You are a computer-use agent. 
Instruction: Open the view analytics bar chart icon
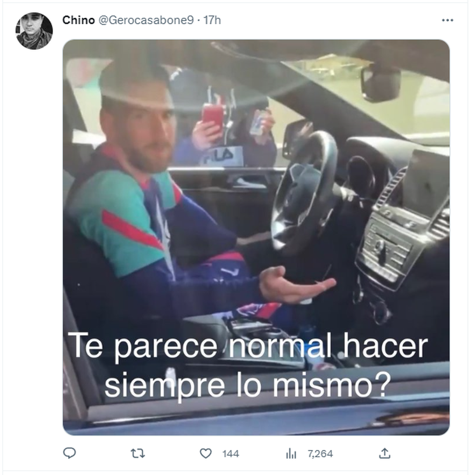pos(291,454)
